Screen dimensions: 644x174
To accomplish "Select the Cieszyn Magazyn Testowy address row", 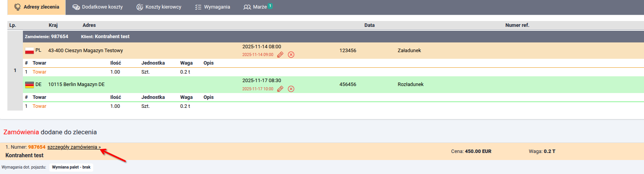I will (x=85, y=51).
